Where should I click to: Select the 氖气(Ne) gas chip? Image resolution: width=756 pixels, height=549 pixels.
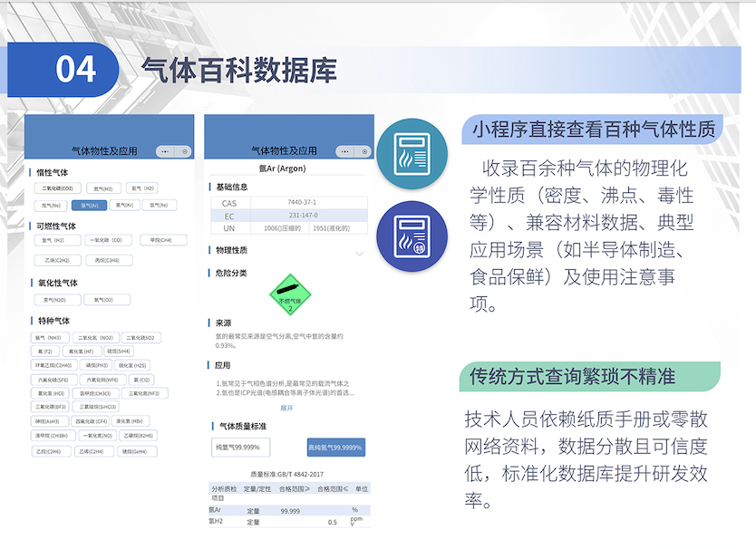[51, 206]
